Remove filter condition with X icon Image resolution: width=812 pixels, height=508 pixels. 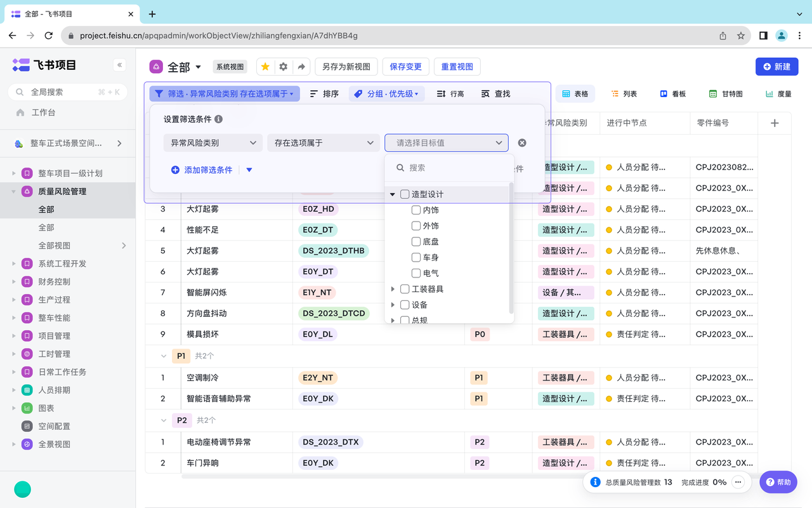click(522, 143)
